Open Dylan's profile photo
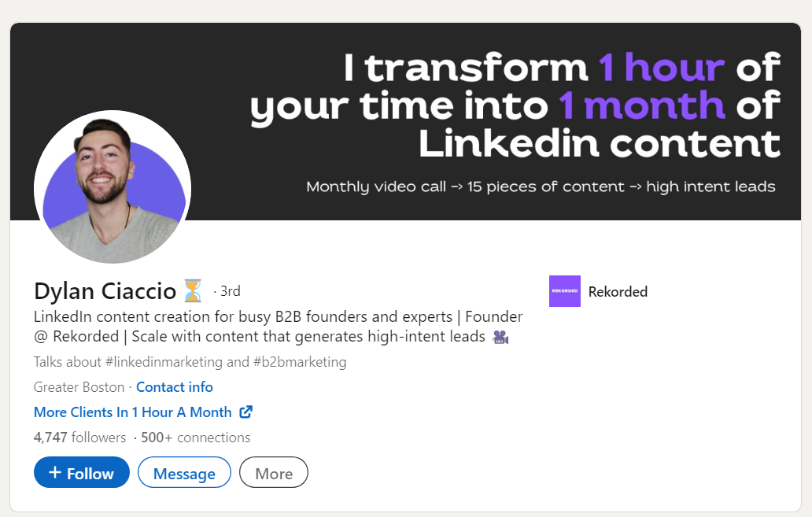The height and width of the screenshot is (517, 812). point(112,187)
